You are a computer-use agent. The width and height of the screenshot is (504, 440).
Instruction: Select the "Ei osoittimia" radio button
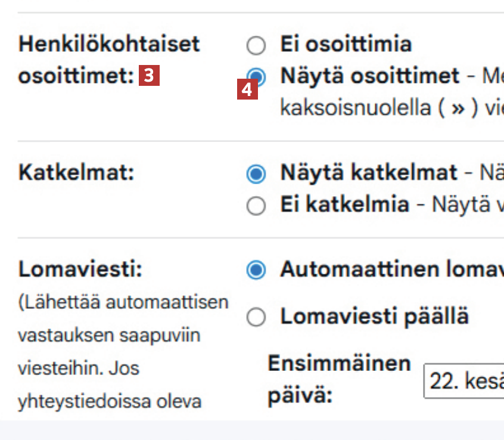click(256, 45)
